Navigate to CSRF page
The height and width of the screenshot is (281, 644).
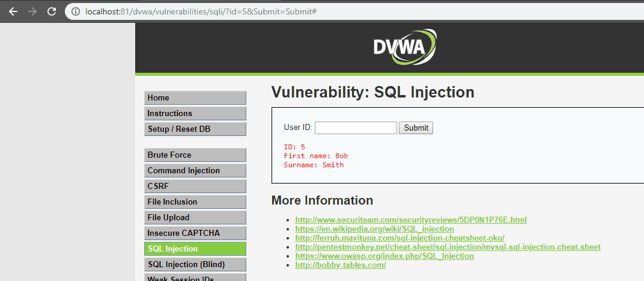[195, 187]
